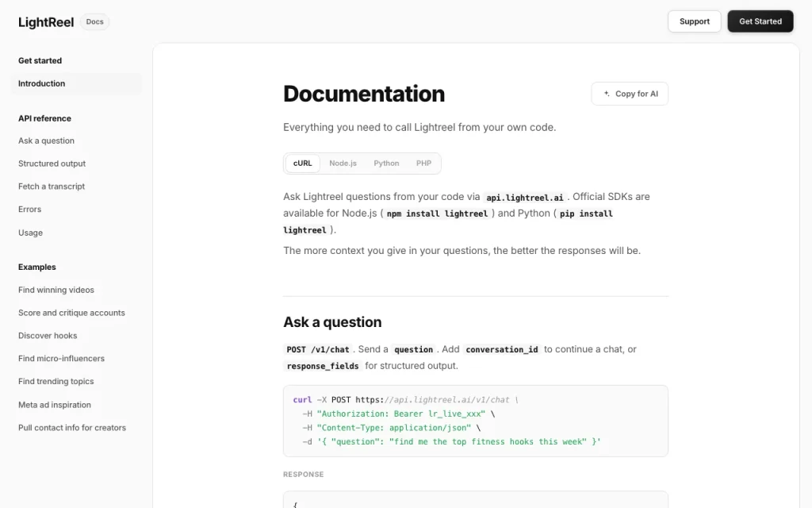The image size is (812, 508).
Task: Open Introduction in the sidebar
Action: 77,83
